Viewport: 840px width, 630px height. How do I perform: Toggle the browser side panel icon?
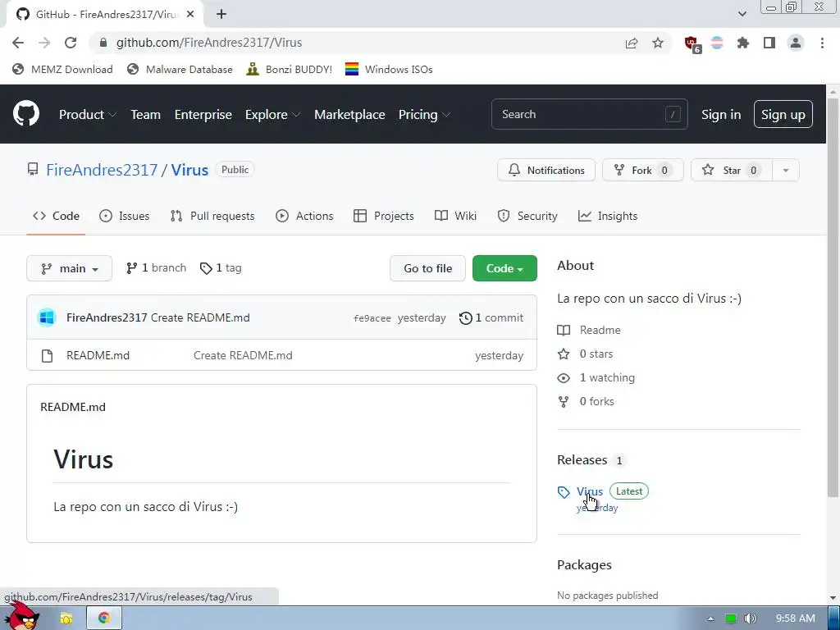(769, 43)
